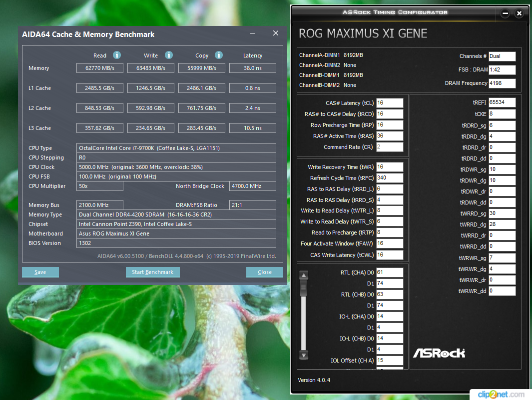Click the BIOS Version value 1302
This screenshot has height=400, width=532.
(x=176, y=243)
